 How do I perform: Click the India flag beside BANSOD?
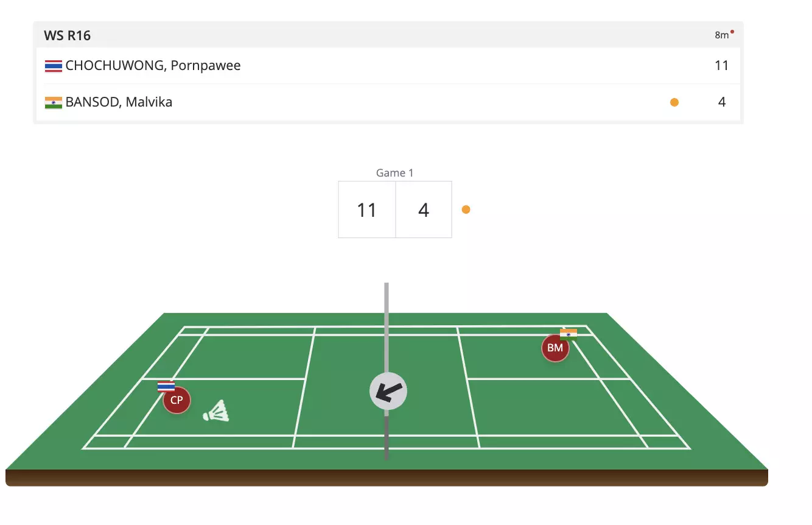click(x=54, y=102)
